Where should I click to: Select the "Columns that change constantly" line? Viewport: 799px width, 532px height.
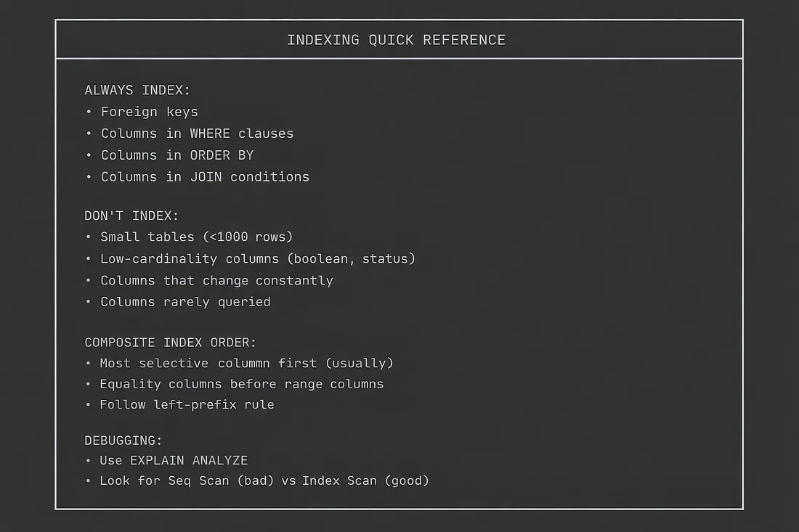[216, 281]
